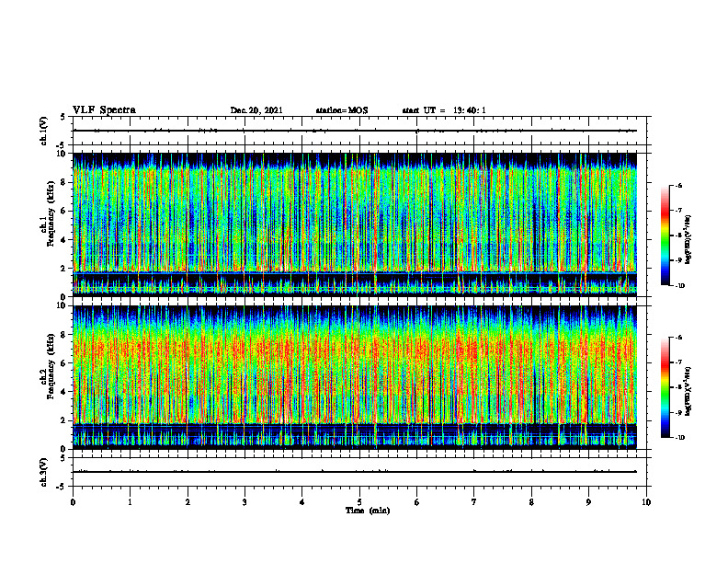Click the "Time (min)" axis label
This screenshot has height=563, width=728.
tap(368, 511)
